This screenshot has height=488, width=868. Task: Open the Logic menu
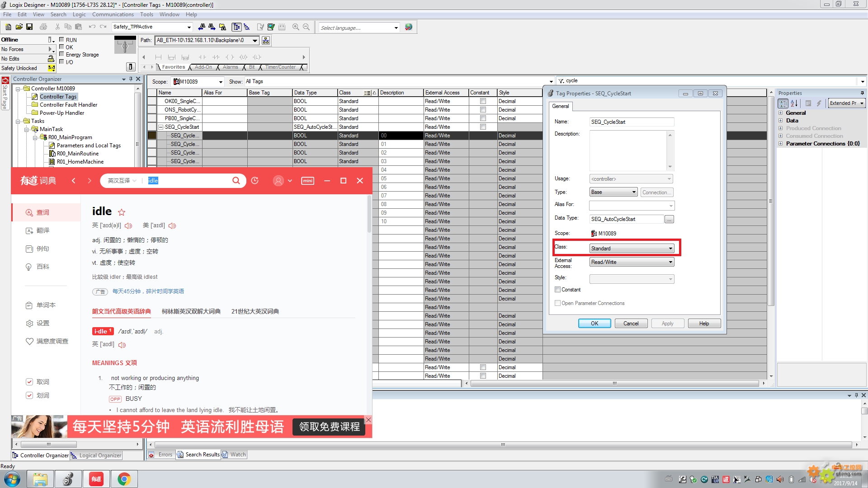tap(79, 14)
